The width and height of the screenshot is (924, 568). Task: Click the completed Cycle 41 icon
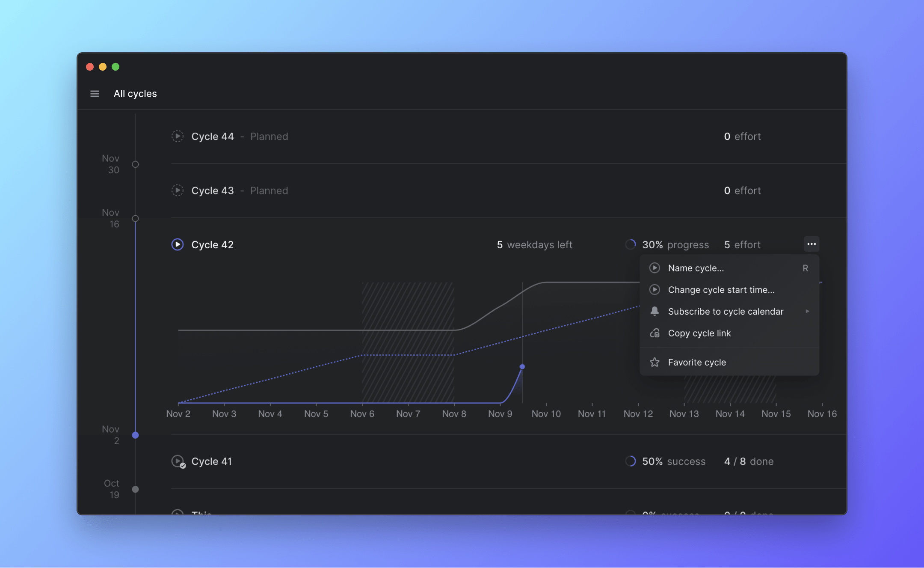coord(178,461)
